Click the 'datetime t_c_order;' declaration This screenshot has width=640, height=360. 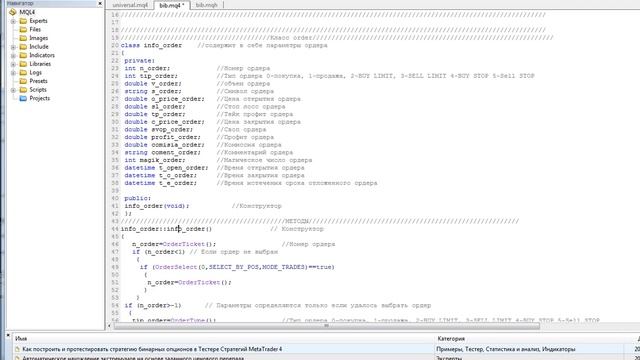pyautogui.click(x=161, y=176)
